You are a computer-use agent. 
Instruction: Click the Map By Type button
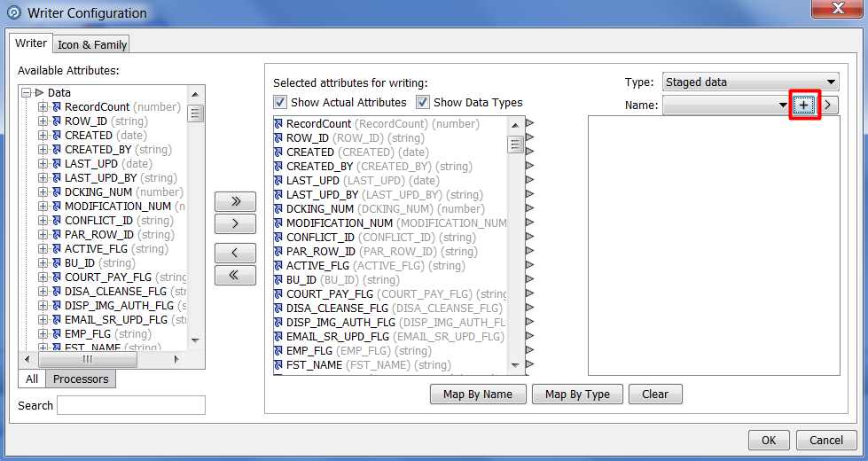[x=577, y=394]
